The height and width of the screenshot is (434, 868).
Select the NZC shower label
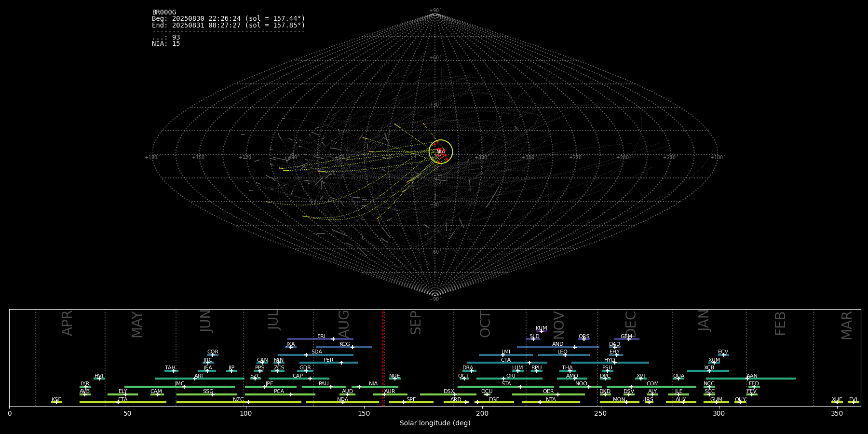238,400
